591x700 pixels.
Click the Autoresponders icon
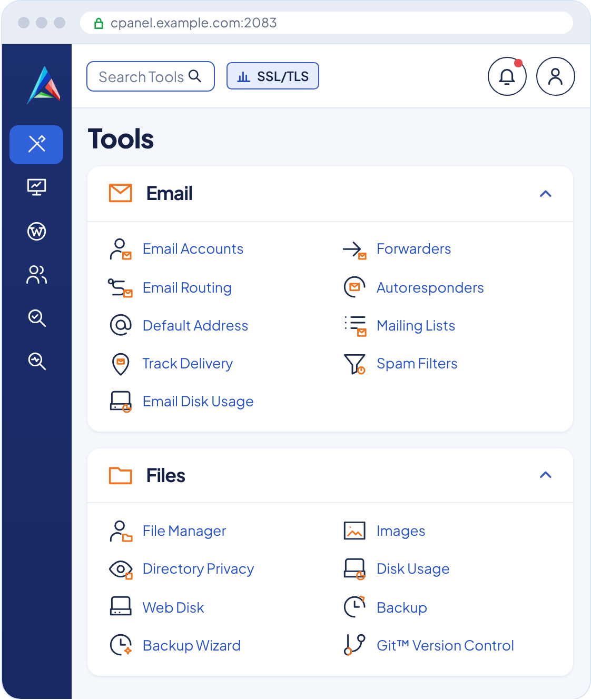click(x=354, y=287)
